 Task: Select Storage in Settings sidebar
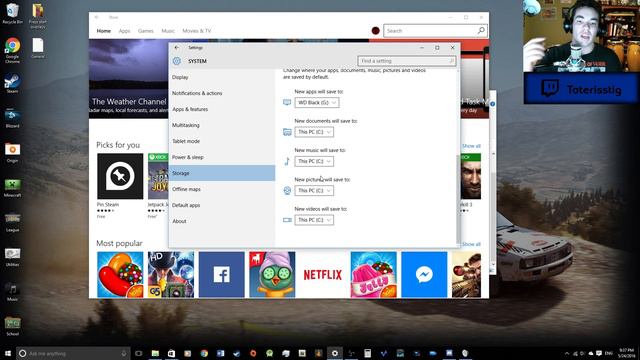pos(222,173)
